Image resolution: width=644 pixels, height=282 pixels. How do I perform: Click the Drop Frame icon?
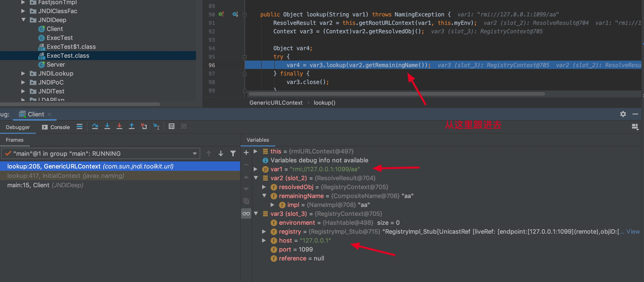[144, 126]
